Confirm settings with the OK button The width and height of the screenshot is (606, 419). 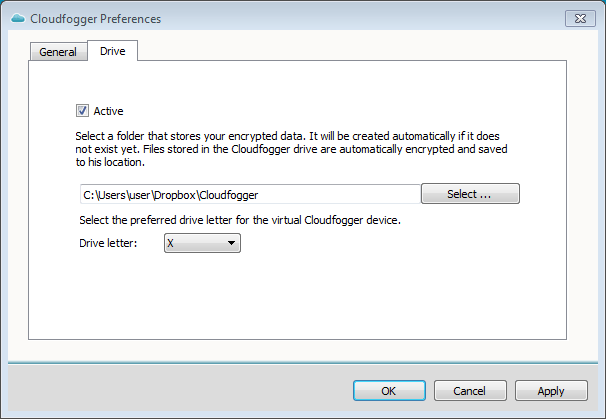(389, 391)
